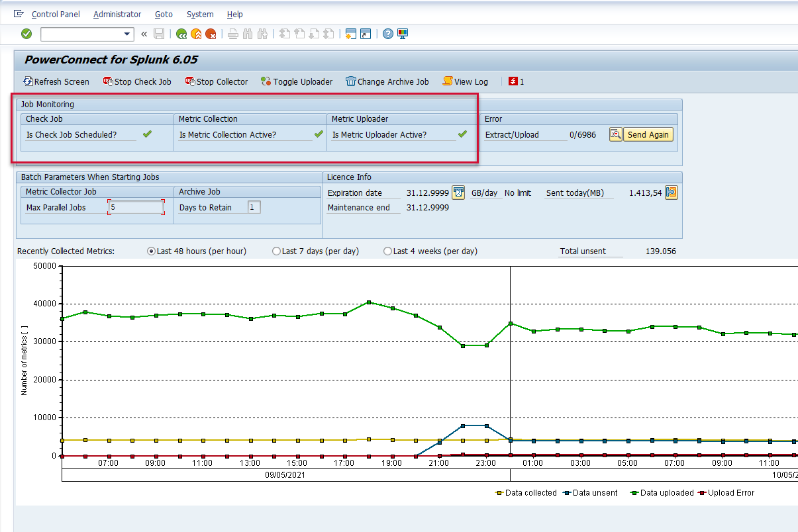Image resolution: width=798 pixels, height=532 pixels.
Task: Click the icon next to expiration date
Action: (x=458, y=193)
